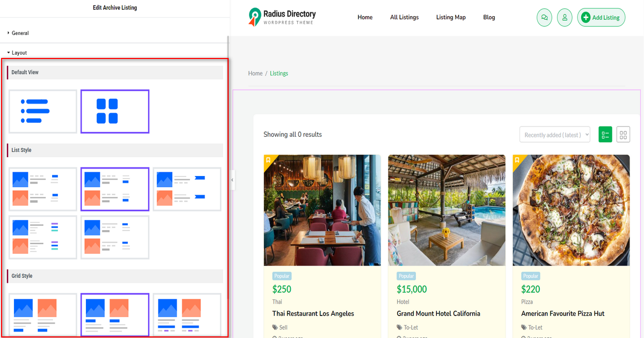
Task: Collapse the editor side panel handle
Action: click(232, 180)
